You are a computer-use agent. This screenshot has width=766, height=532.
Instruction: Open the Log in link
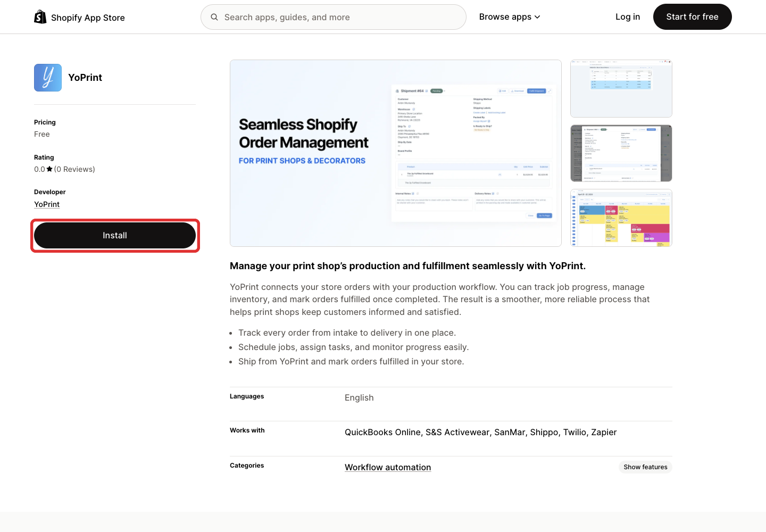[628, 17]
